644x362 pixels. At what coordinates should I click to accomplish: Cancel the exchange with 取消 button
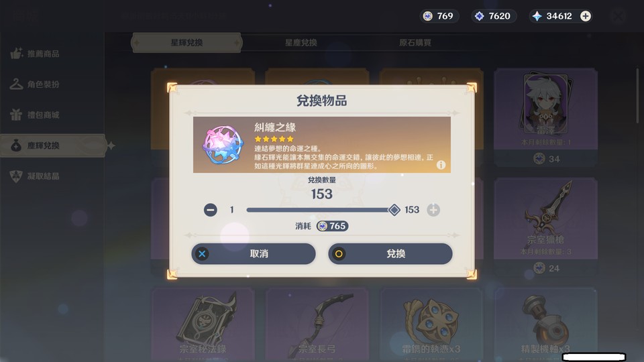coord(254,253)
